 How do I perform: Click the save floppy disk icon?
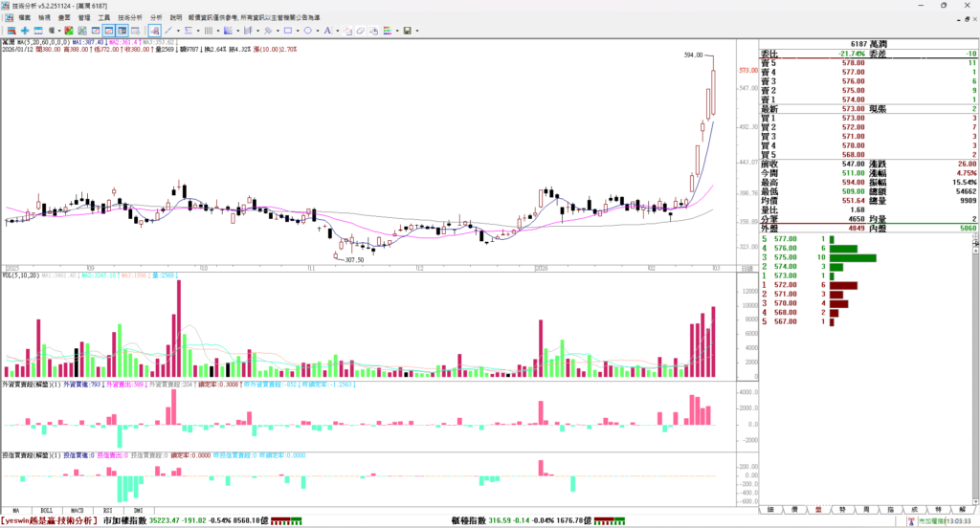point(407,31)
